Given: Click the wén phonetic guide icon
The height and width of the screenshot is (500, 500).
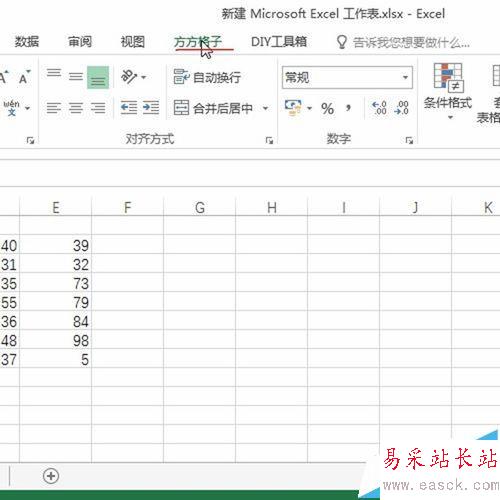Looking at the screenshot, I should coord(11,108).
